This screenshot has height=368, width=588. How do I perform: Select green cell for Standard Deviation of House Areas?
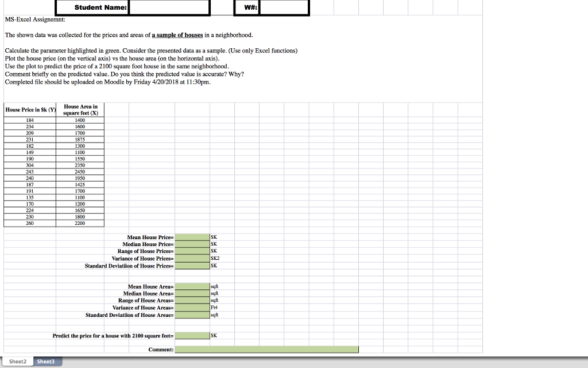click(x=192, y=315)
